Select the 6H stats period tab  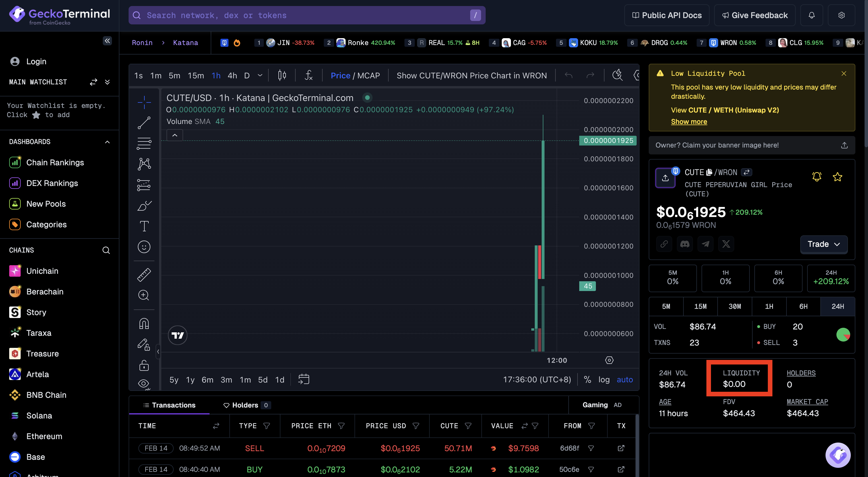click(x=803, y=306)
